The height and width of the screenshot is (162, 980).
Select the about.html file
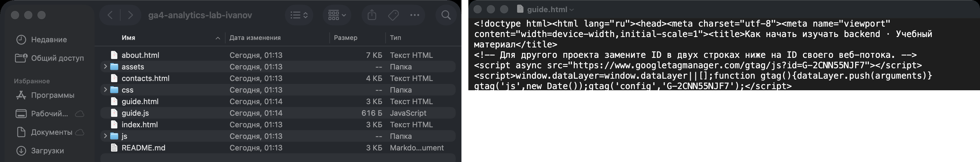click(x=278, y=55)
